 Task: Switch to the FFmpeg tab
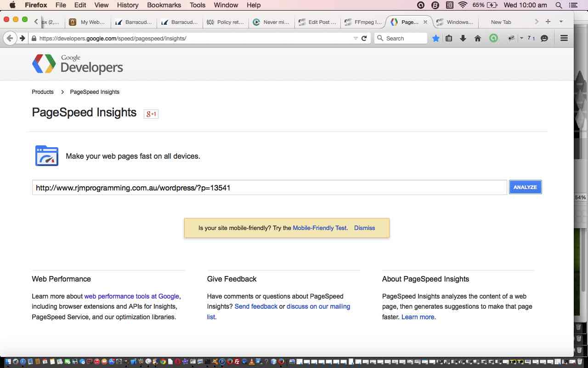click(363, 22)
